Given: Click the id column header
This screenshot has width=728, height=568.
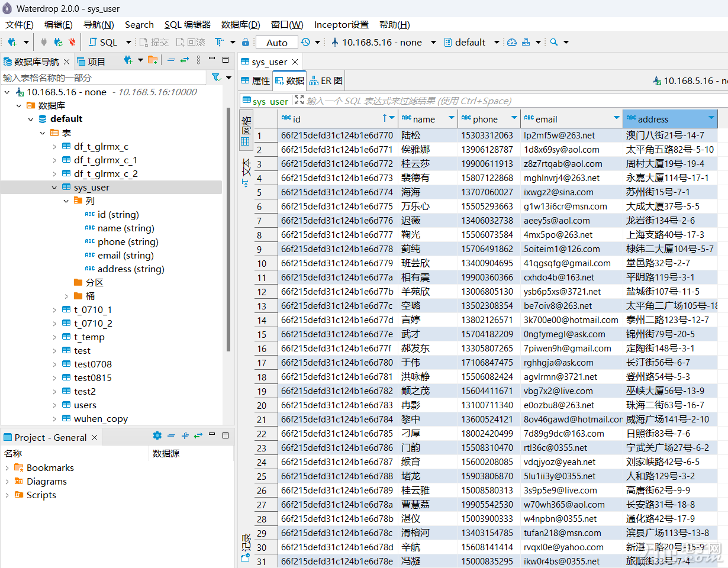Looking at the screenshot, I should tap(337, 118).
